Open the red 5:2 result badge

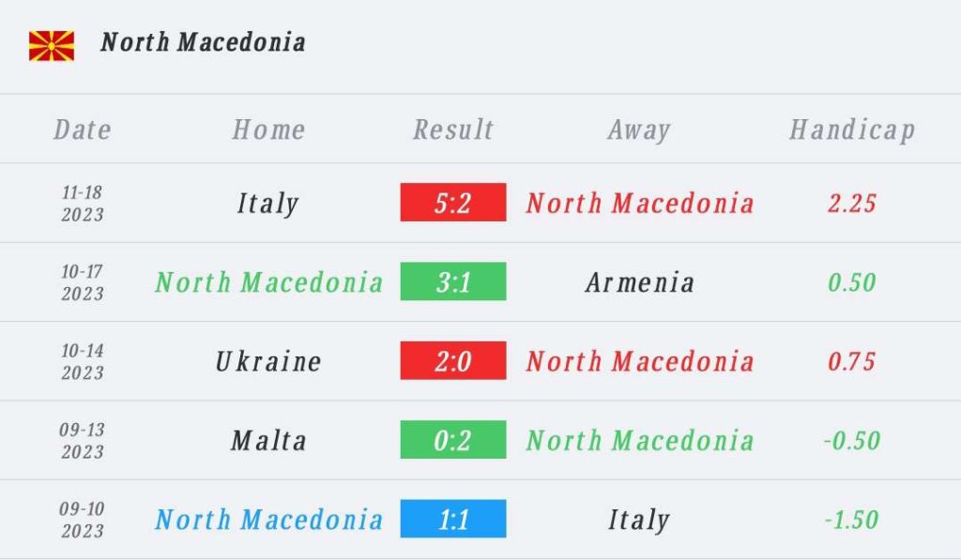(453, 203)
